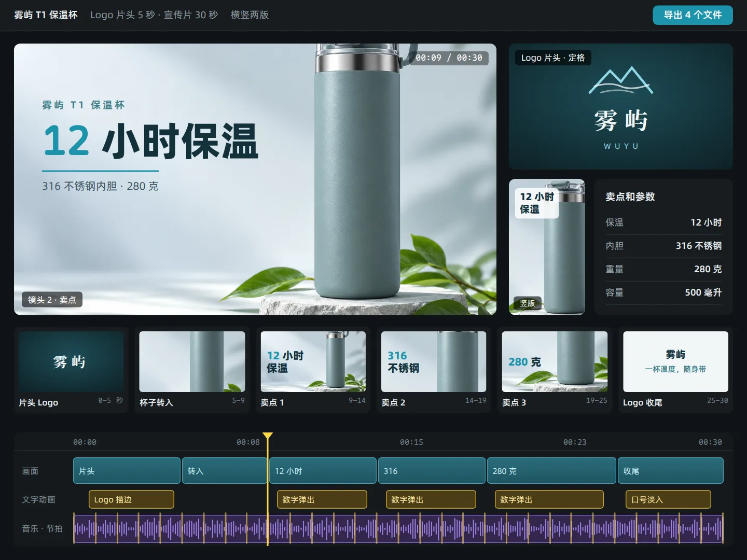Click the 卖点和参数 panel heading
This screenshot has width=747, height=560.
point(630,197)
